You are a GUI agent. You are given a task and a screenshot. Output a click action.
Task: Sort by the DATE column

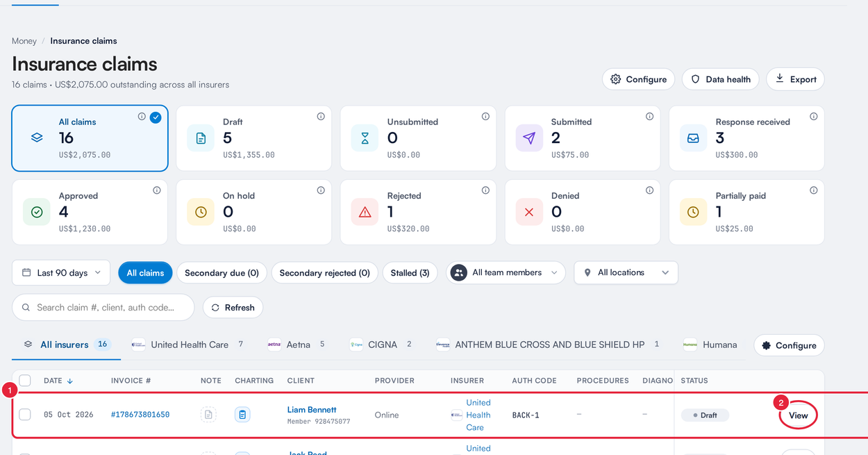pos(58,381)
